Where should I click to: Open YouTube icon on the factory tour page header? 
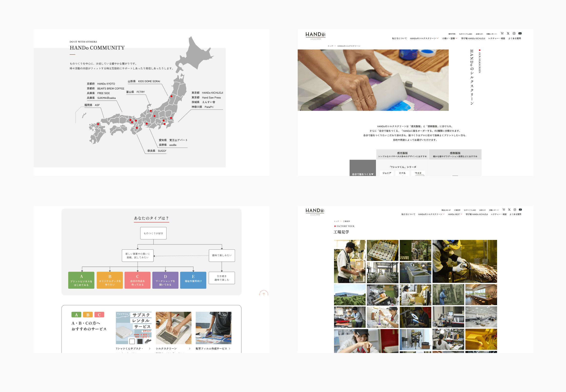point(520,209)
